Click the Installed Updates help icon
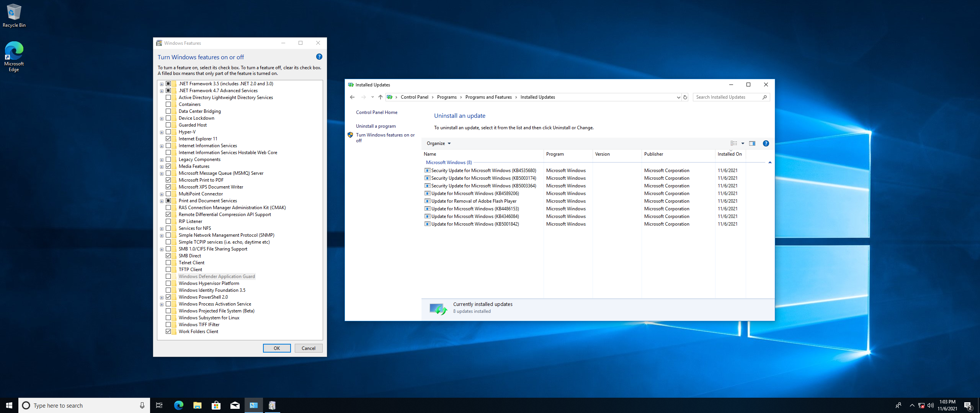Viewport: 980px width, 413px height. [x=766, y=143]
